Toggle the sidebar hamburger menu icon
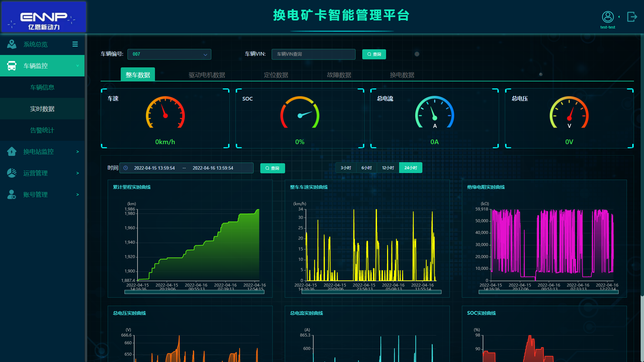The height and width of the screenshot is (362, 644). (75, 44)
